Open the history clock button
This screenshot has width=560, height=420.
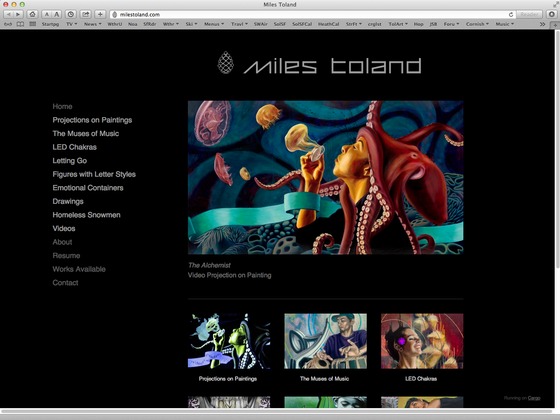pyautogui.click(x=71, y=14)
